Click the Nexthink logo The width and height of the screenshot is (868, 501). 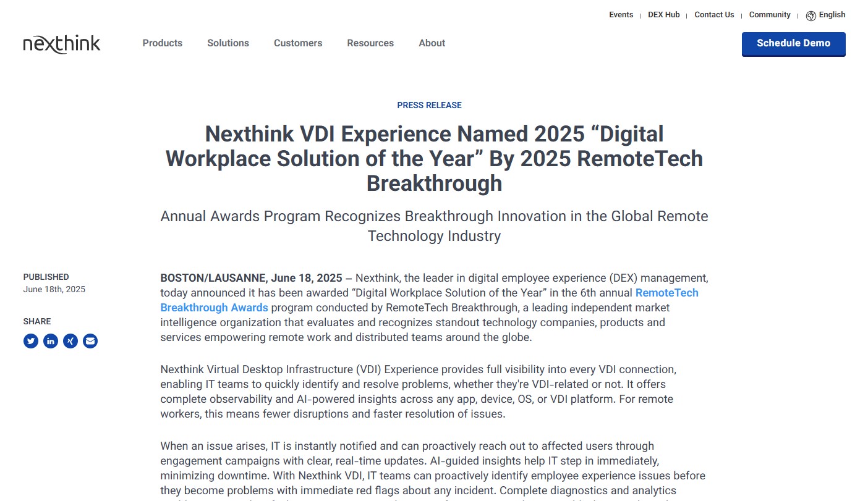(x=62, y=43)
